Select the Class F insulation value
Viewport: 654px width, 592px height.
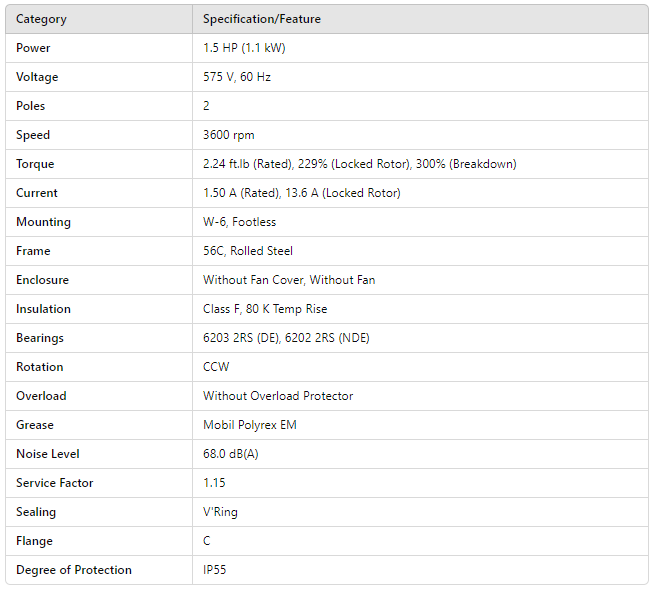[265, 309]
